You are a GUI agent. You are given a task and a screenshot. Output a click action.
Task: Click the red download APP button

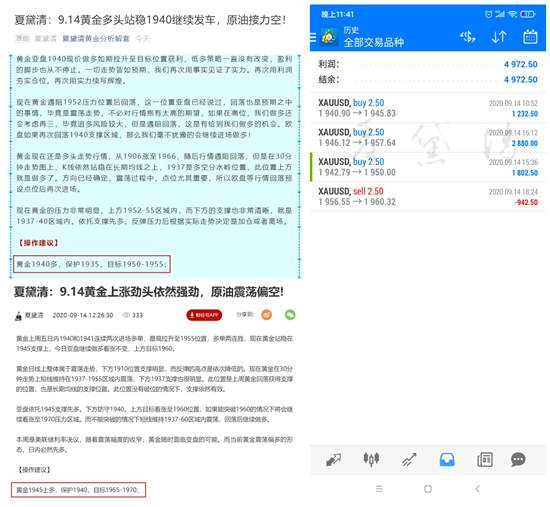(204, 315)
